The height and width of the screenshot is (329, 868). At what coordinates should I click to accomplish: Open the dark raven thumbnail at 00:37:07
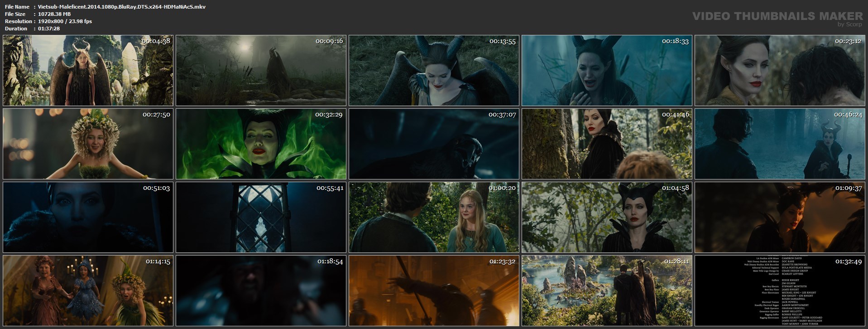click(x=434, y=144)
